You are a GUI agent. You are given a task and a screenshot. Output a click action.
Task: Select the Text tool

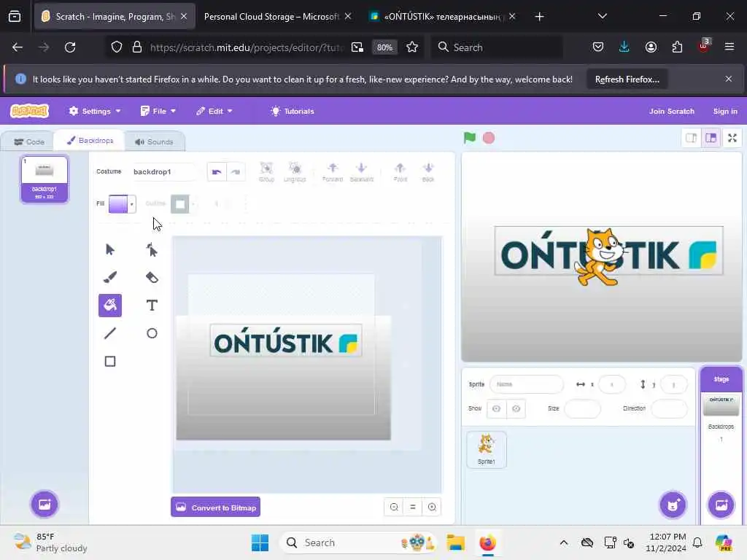pyautogui.click(x=152, y=306)
